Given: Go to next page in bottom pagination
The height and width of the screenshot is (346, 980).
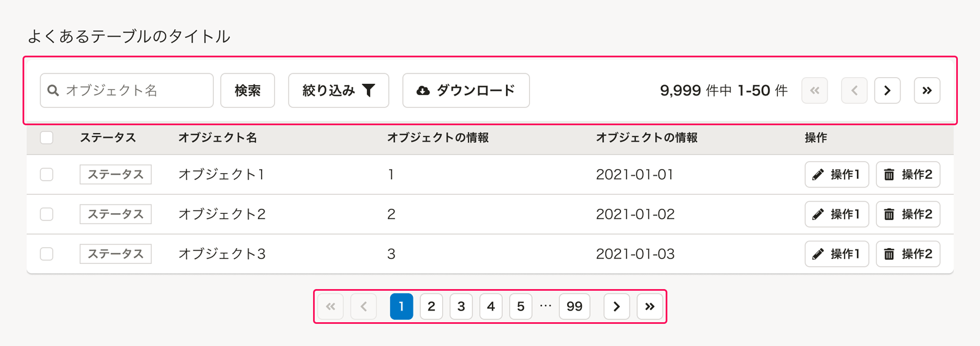Looking at the screenshot, I should point(616,306).
